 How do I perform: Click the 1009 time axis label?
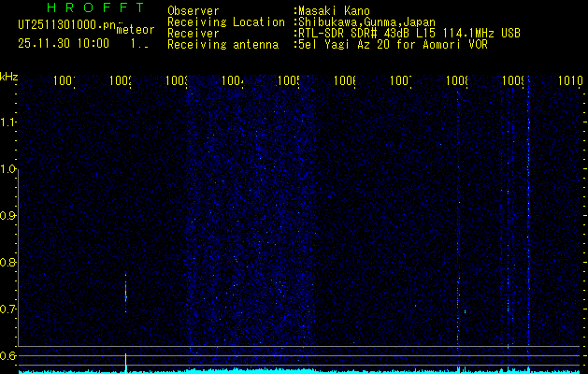(x=513, y=80)
